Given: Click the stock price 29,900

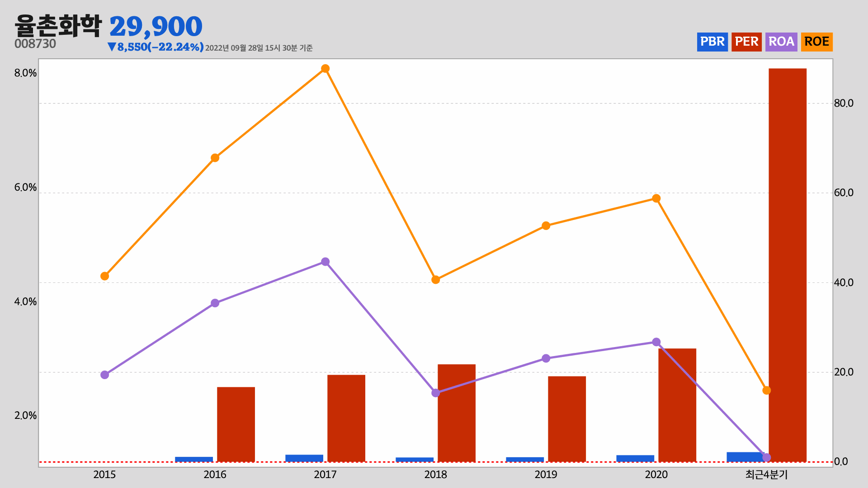Looking at the screenshot, I should coord(156,26).
